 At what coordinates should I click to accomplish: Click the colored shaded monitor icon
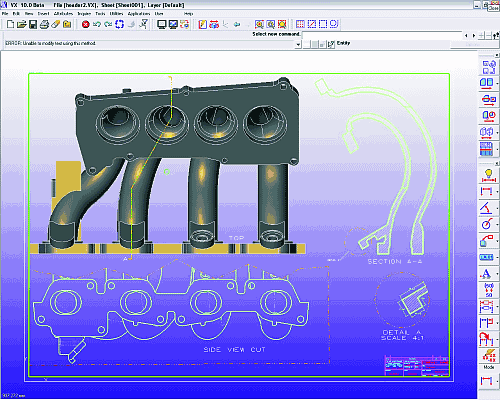(173, 24)
